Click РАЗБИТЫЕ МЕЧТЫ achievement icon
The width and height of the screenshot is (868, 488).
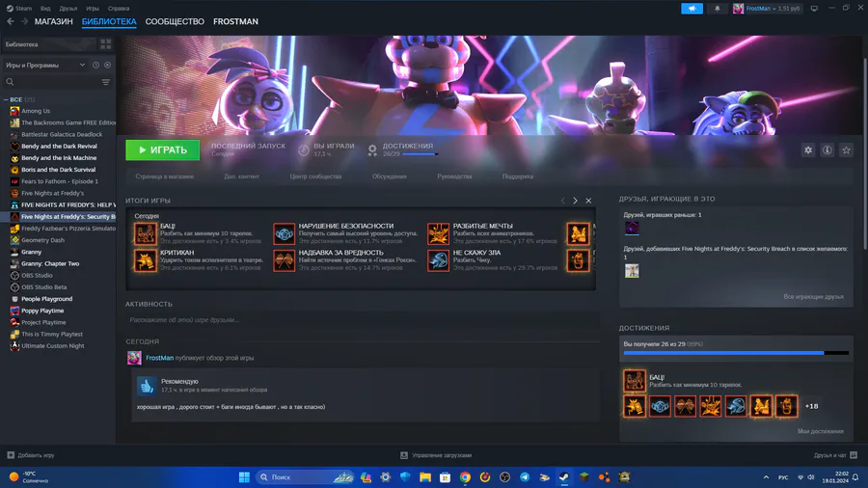(438, 233)
